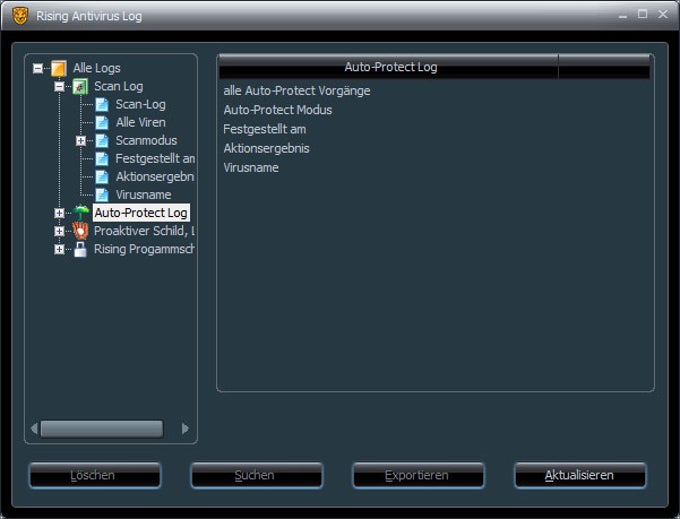Viewport: 680px width, 519px height.
Task: Select Alle Logs in the tree
Action: [97, 68]
